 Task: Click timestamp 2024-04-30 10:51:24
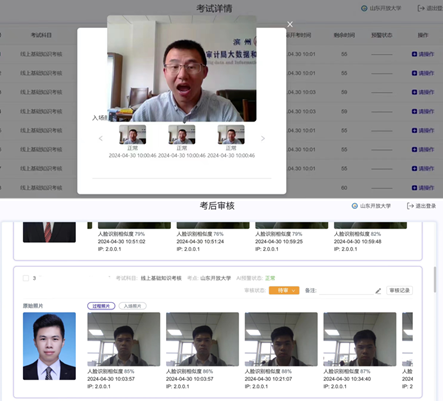click(200, 241)
